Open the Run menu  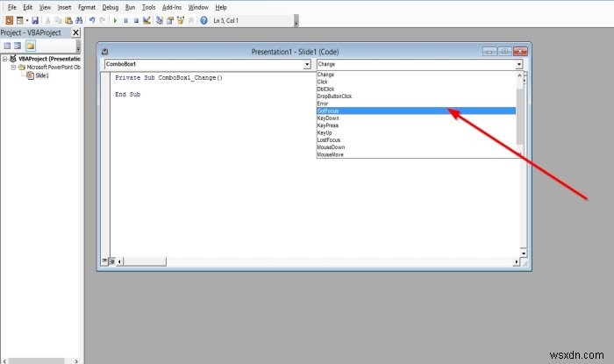point(130,7)
